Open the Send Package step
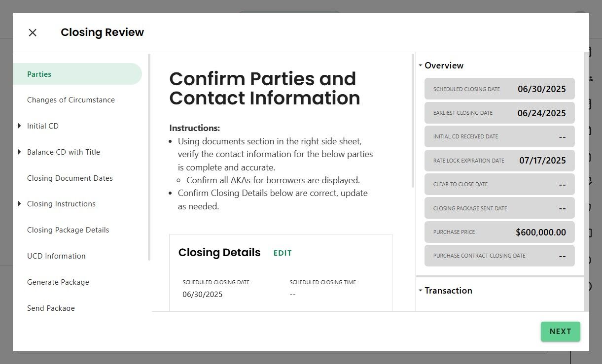Screen dimensions: 602x364 point(51,308)
